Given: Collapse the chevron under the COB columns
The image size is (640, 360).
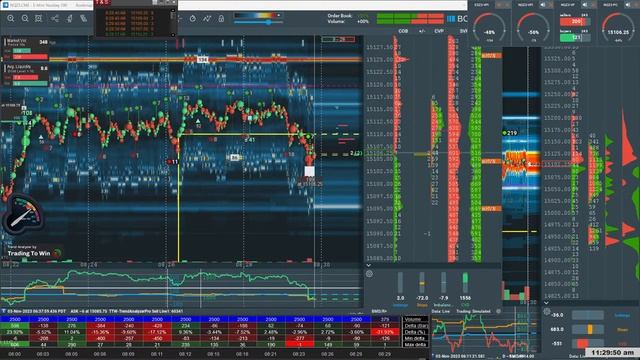Looking at the screenshot, I should (x=369, y=265).
